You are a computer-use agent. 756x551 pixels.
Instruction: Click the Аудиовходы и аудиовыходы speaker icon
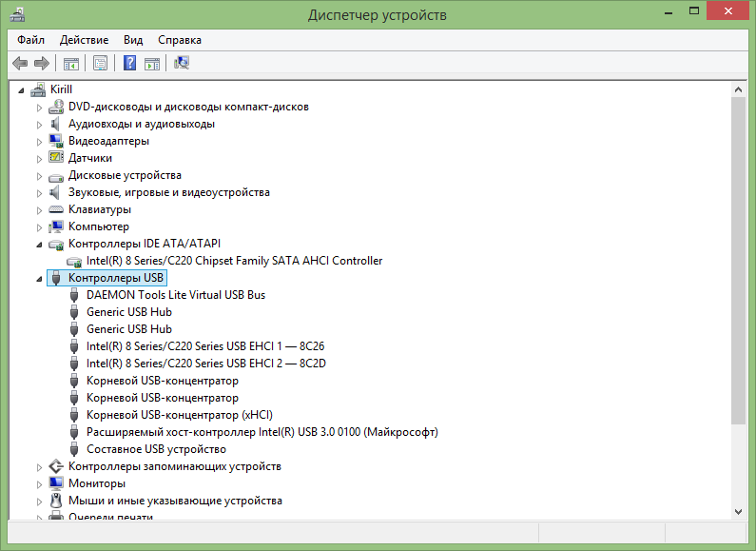click(56, 124)
